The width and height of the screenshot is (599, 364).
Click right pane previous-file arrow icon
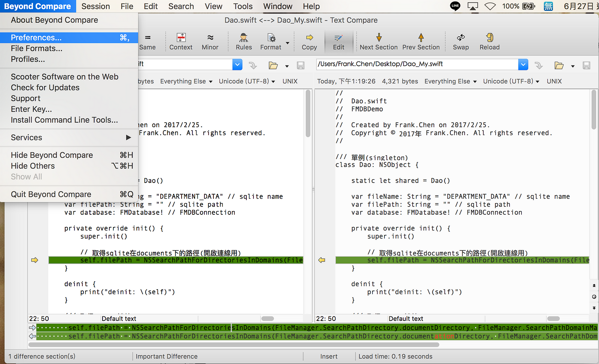pos(539,65)
